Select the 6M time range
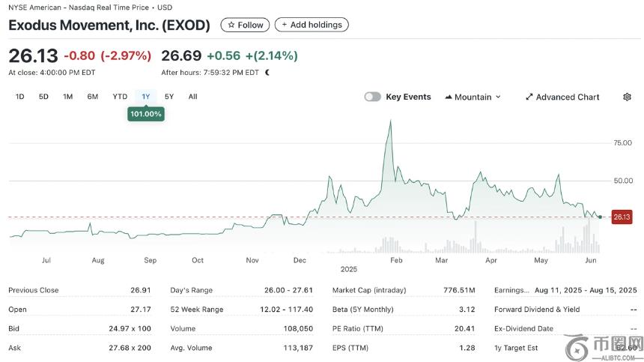This screenshot has width=644, height=362. [93, 97]
